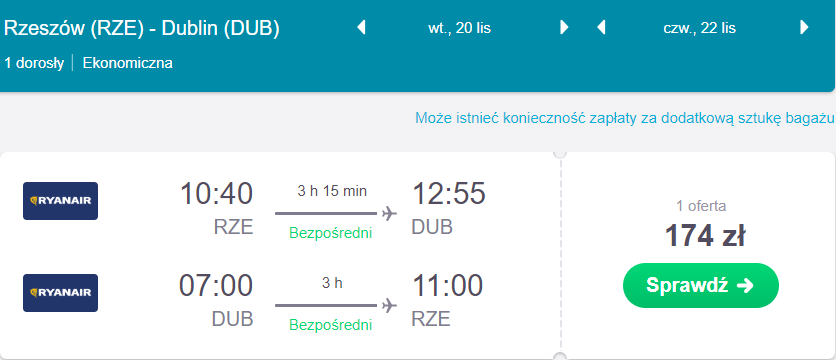Viewport: 836px width, 360px height.
Task: Click the outbound Ryanair airline logo
Action: click(60, 201)
